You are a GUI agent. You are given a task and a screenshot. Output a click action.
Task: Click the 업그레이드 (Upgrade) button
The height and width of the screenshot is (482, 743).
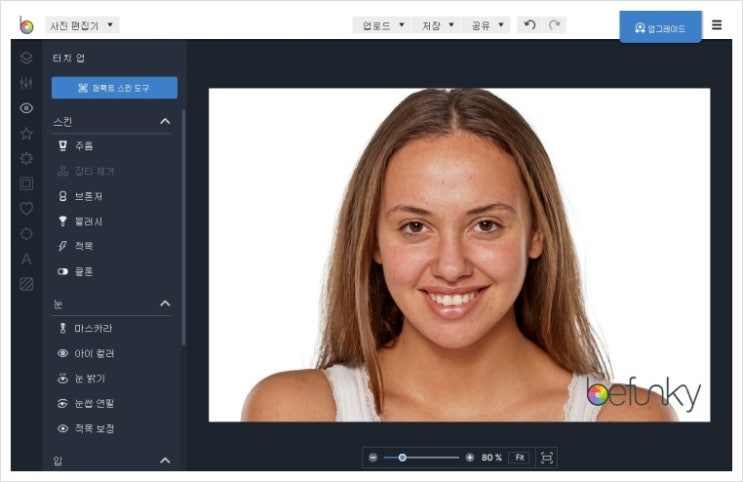click(660, 28)
